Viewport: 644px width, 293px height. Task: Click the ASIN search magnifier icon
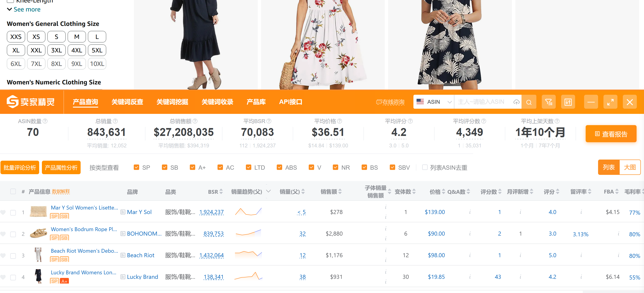coord(528,102)
